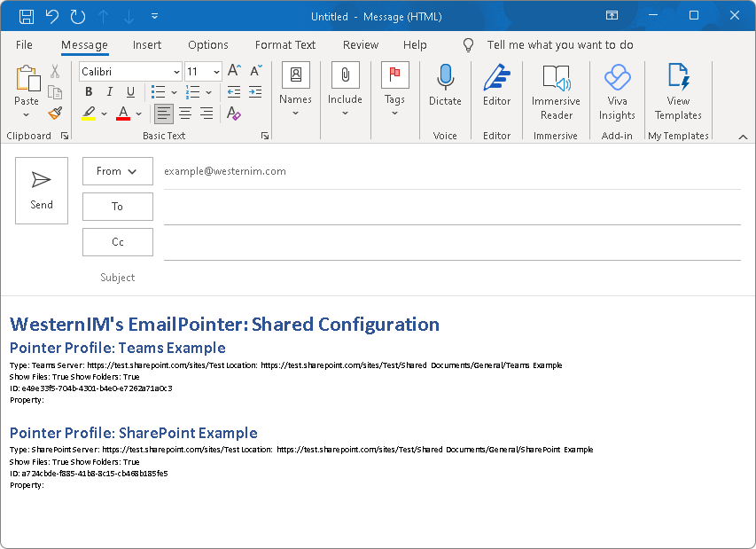This screenshot has height=549, width=756.
Task: Launch Immersive Reader
Action: click(556, 91)
